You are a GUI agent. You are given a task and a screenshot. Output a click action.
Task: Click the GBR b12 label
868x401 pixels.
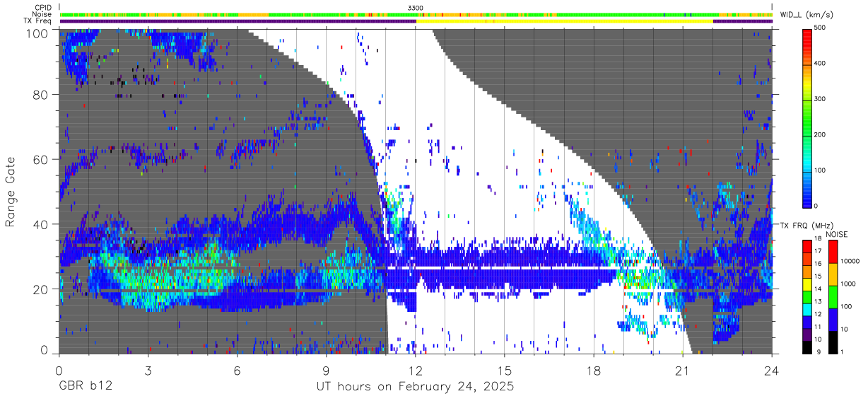85,387
